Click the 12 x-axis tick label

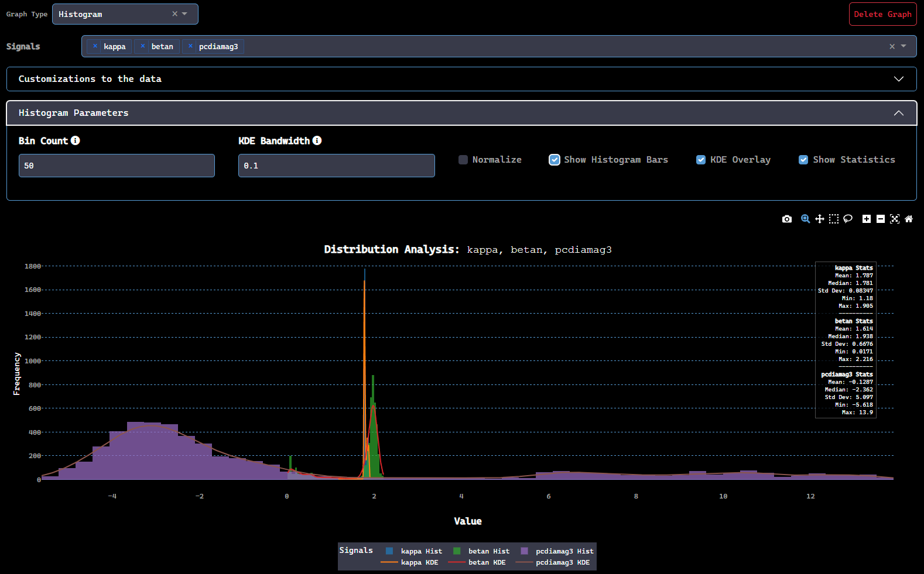(810, 496)
